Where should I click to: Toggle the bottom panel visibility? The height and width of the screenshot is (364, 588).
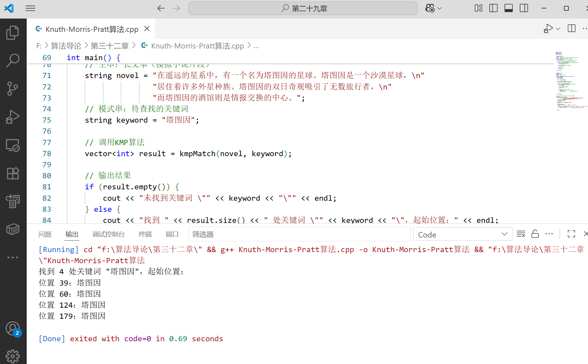pos(509,8)
